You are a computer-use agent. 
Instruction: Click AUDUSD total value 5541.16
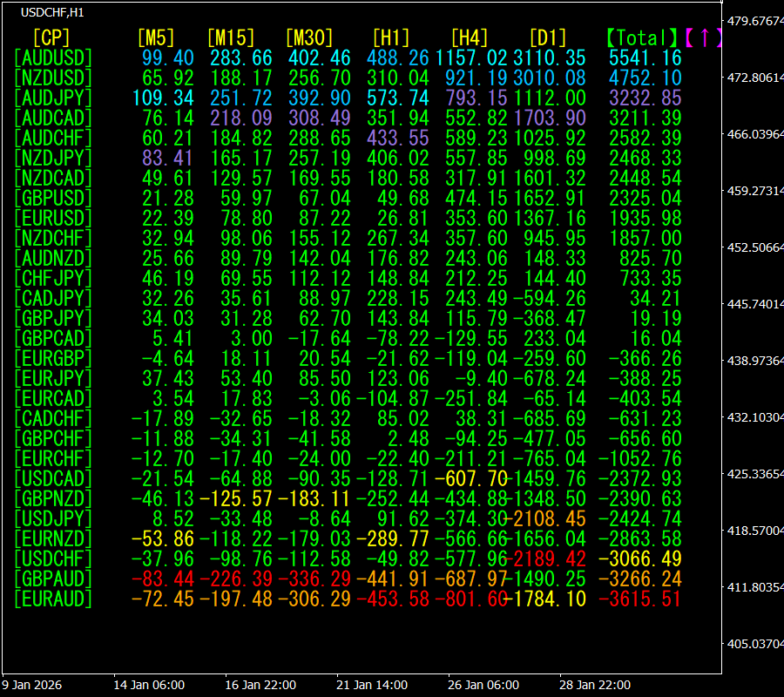[645, 58]
